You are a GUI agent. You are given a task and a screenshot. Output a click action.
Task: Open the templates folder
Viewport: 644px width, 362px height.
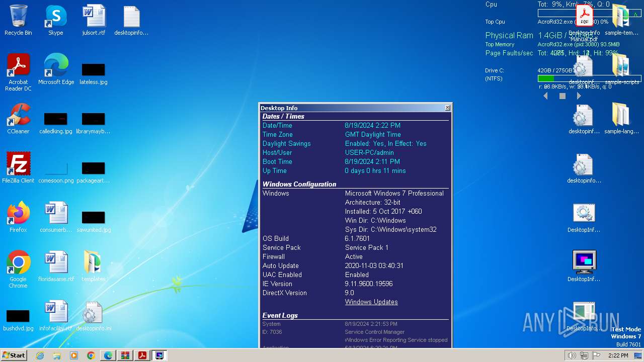click(x=94, y=266)
